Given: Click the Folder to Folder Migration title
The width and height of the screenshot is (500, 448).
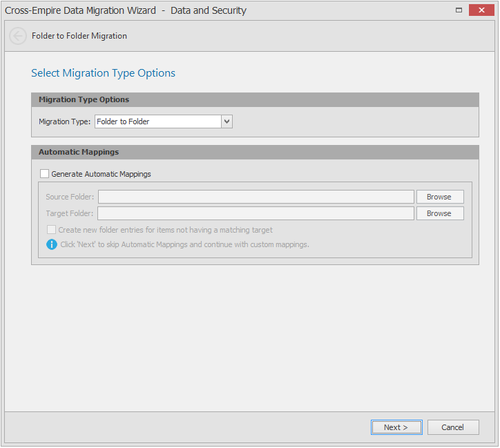Looking at the screenshot, I should 79,36.
